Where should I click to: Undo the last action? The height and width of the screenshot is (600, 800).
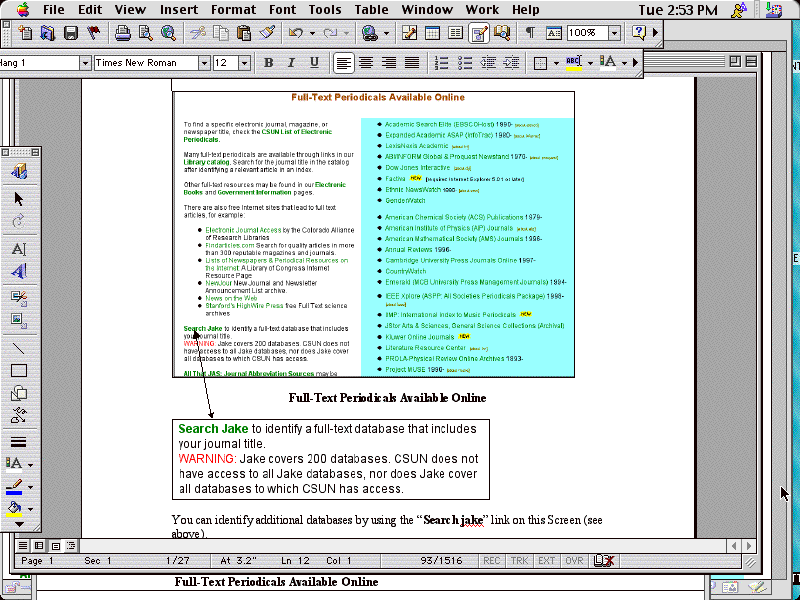click(x=295, y=33)
